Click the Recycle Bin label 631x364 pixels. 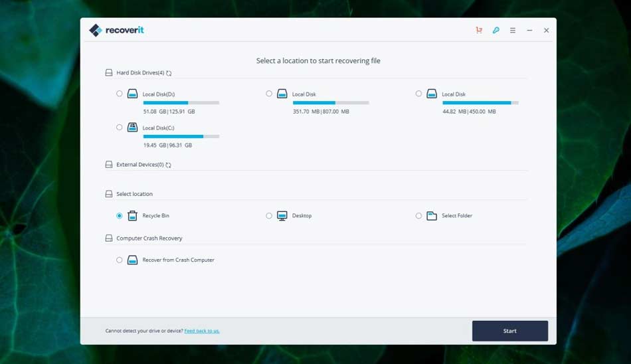click(155, 215)
